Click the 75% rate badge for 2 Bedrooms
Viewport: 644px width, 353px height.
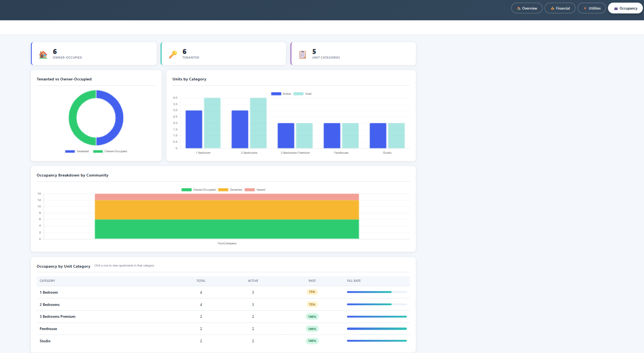[x=312, y=304]
